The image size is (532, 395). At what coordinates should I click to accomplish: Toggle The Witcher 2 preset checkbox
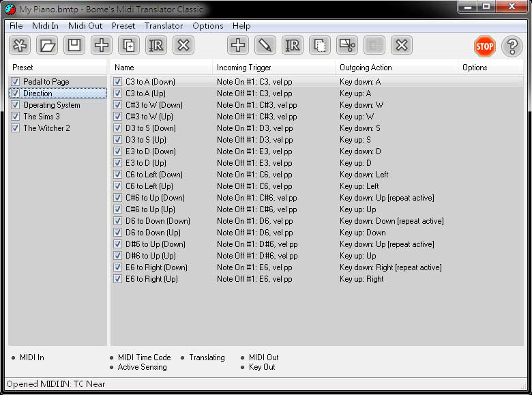click(15, 128)
